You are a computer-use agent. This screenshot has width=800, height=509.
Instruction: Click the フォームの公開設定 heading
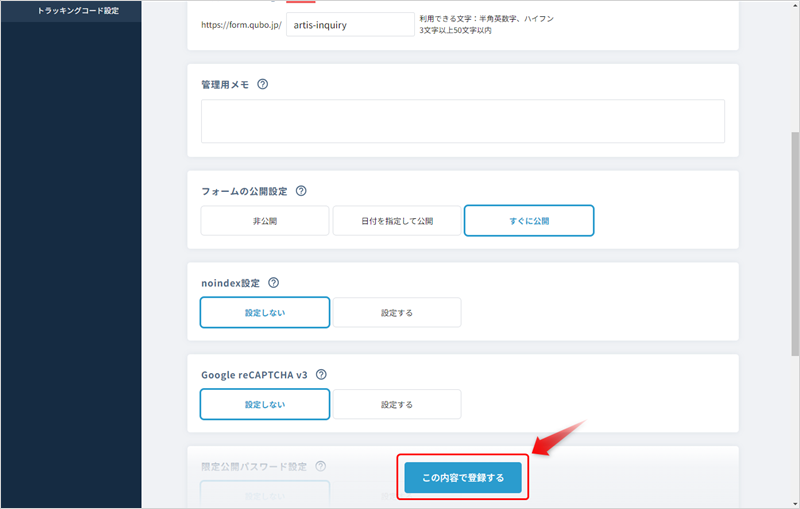(244, 191)
